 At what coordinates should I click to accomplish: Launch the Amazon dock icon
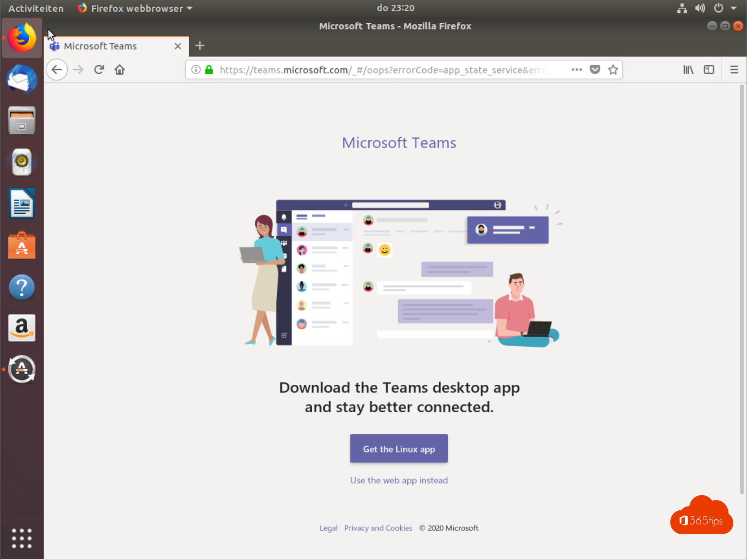point(22,328)
